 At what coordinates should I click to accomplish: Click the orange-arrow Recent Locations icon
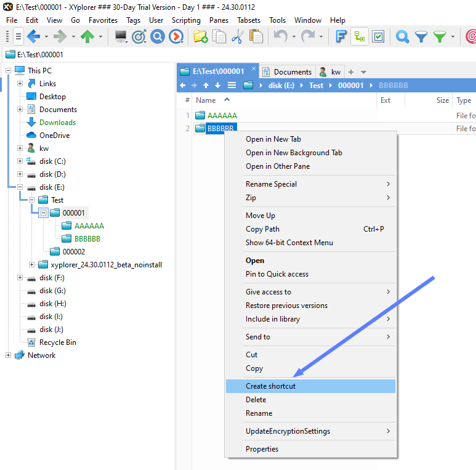tap(176, 36)
